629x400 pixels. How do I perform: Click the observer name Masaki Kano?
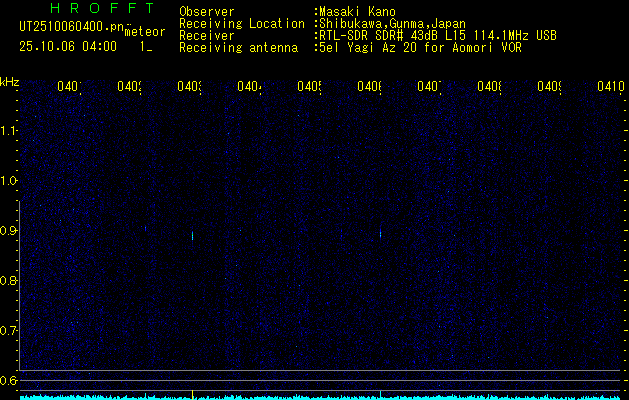click(357, 12)
